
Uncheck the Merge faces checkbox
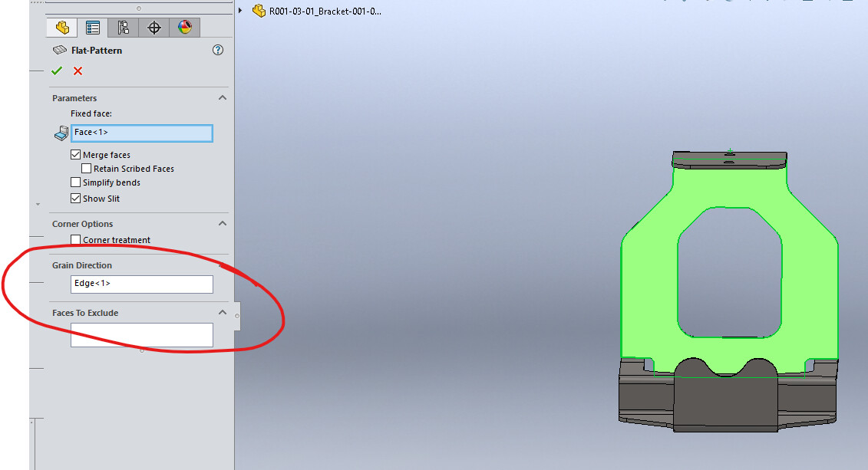(75, 155)
